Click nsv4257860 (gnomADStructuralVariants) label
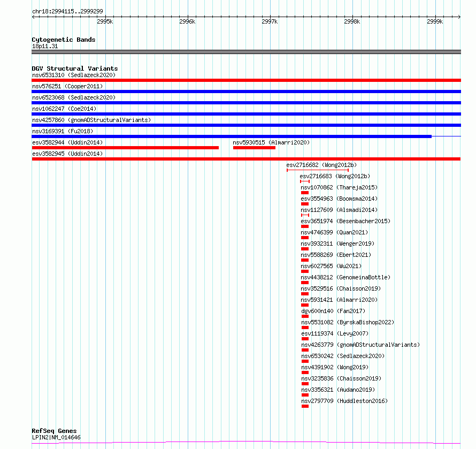Image resolution: width=476 pixels, height=449 pixels. click(91, 120)
